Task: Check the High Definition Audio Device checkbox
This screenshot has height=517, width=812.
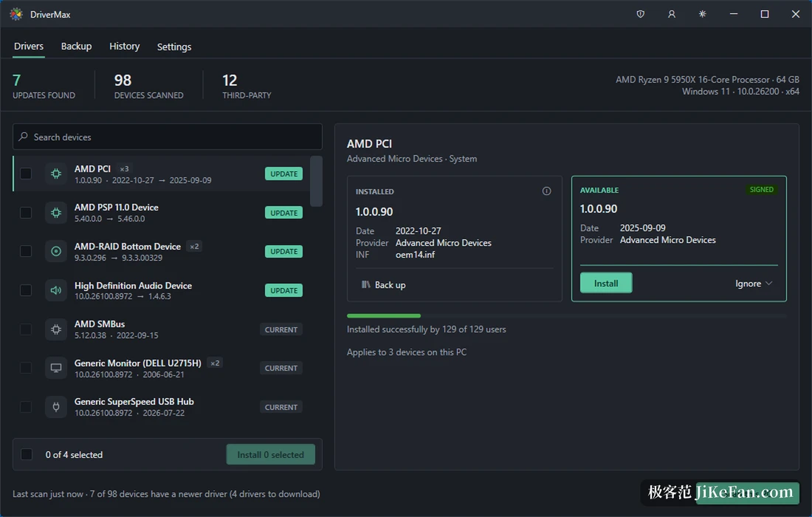Action: click(25, 290)
